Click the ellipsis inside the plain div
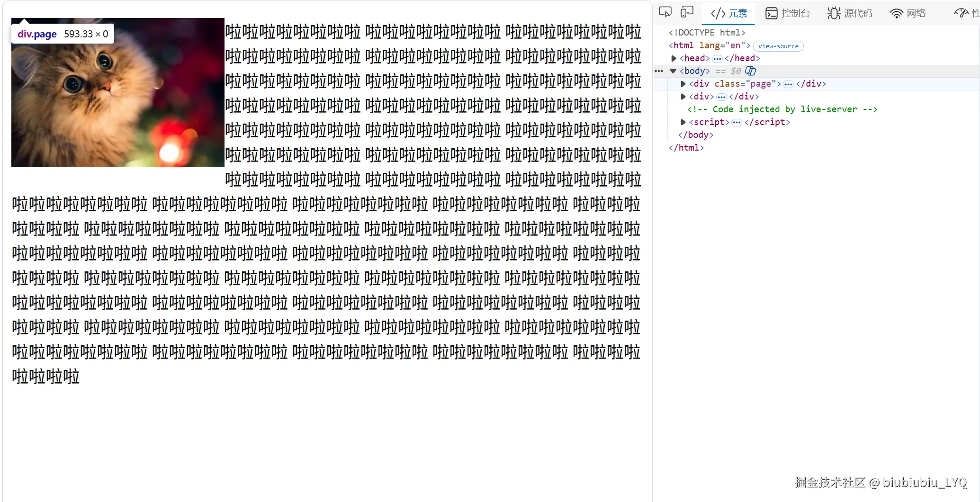980x502 pixels. coord(721,97)
